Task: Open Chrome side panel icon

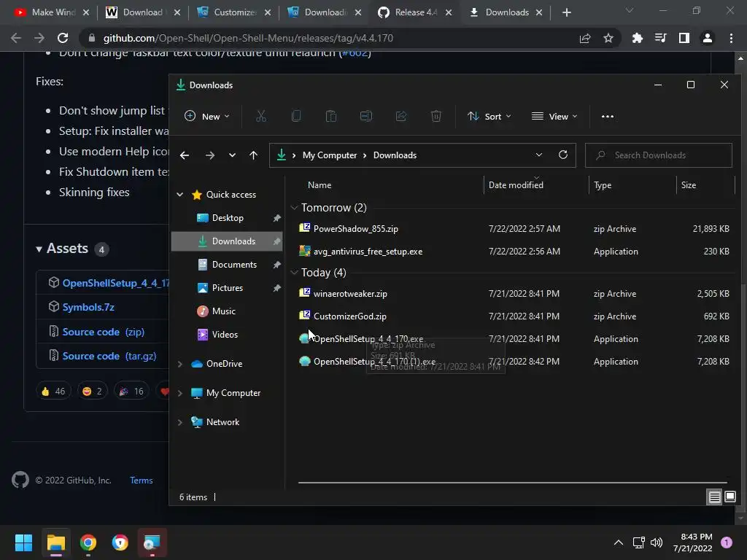Action: pyautogui.click(x=684, y=38)
